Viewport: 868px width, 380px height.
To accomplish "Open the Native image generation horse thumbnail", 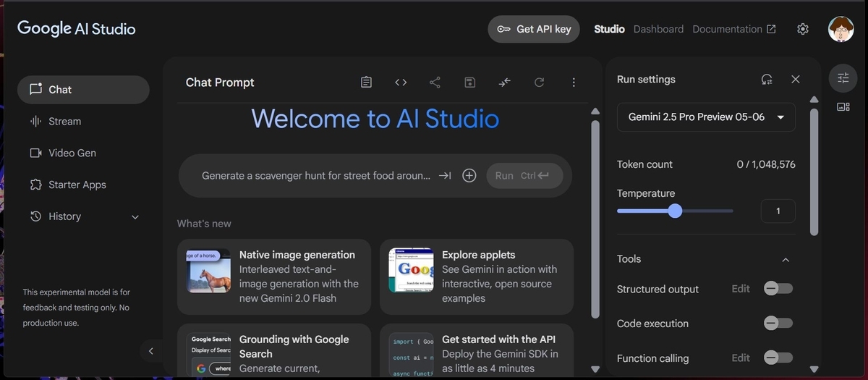I will pos(208,271).
